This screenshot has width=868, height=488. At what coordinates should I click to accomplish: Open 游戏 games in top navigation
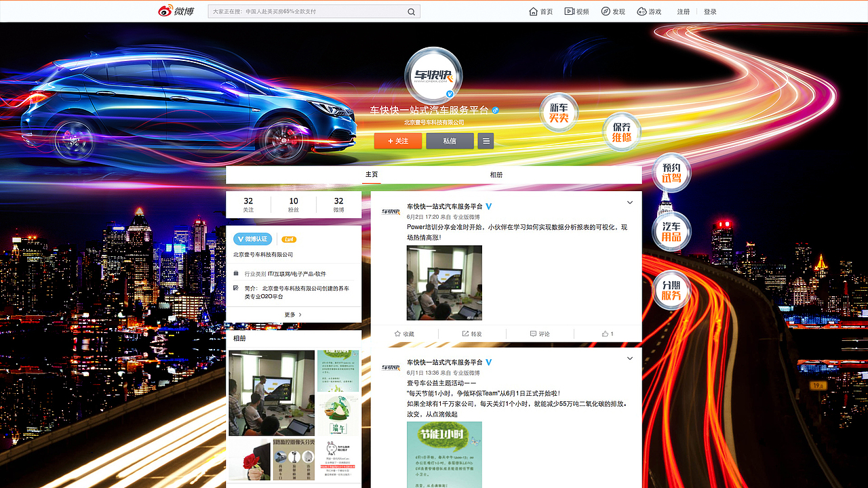(649, 12)
